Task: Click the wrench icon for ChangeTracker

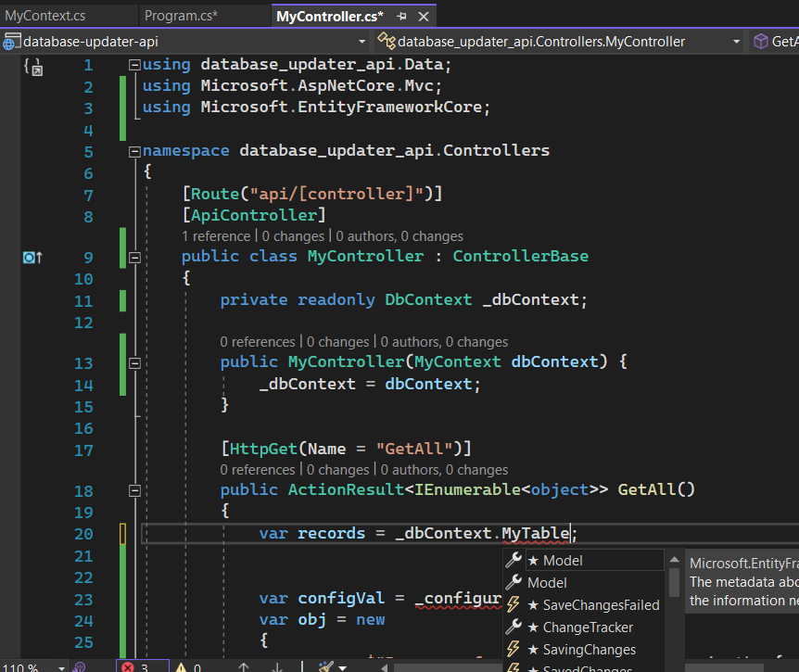Action: click(514, 627)
